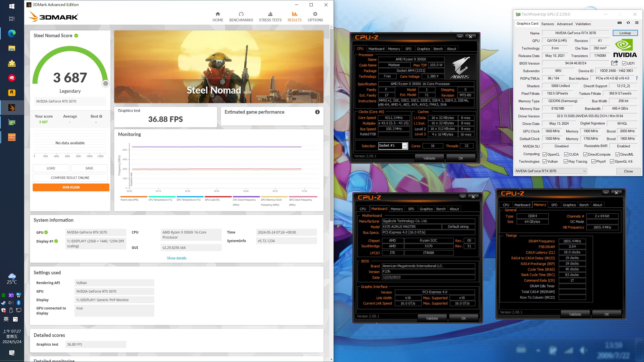Open the Socket #1 selection dropdown in CPU-Z
The width and height of the screenshot is (644, 362).
pyautogui.click(x=393, y=146)
